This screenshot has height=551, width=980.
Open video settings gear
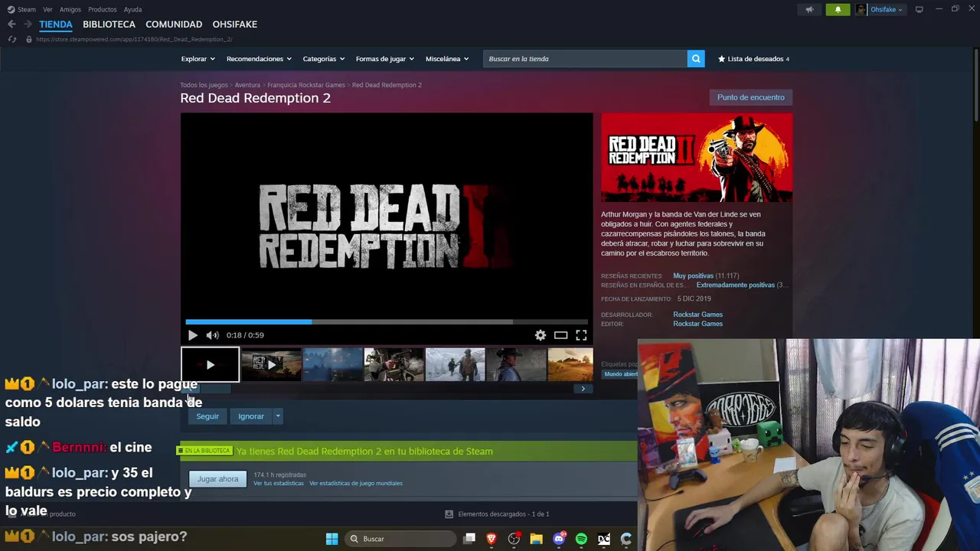pyautogui.click(x=541, y=335)
